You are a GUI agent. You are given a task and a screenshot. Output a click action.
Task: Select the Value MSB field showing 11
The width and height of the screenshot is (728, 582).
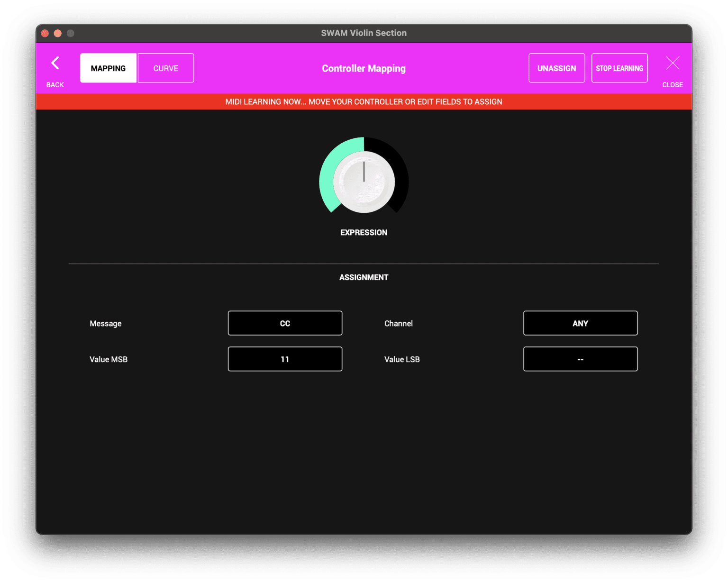[285, 359]
